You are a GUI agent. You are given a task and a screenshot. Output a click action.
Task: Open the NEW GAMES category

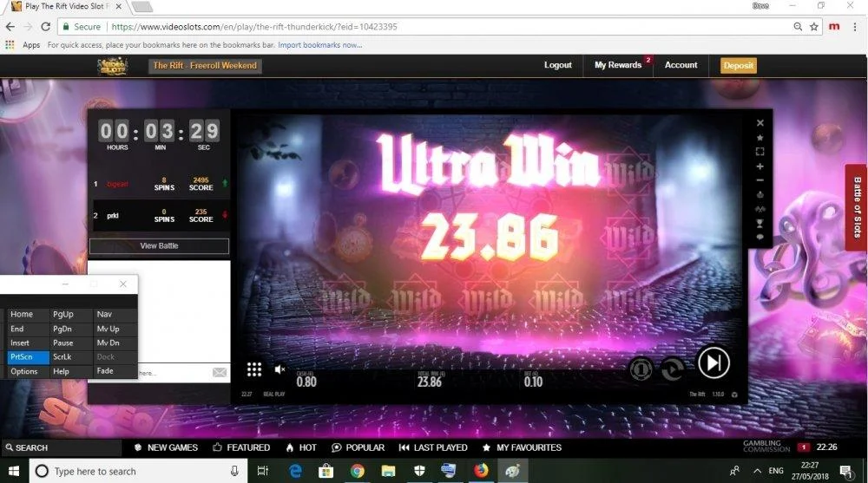(x=166, y=447)
